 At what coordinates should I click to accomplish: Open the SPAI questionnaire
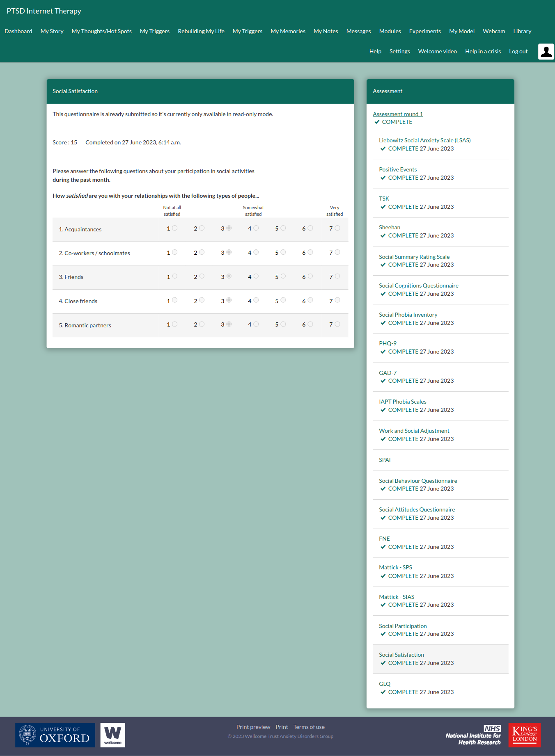(385, 460)
